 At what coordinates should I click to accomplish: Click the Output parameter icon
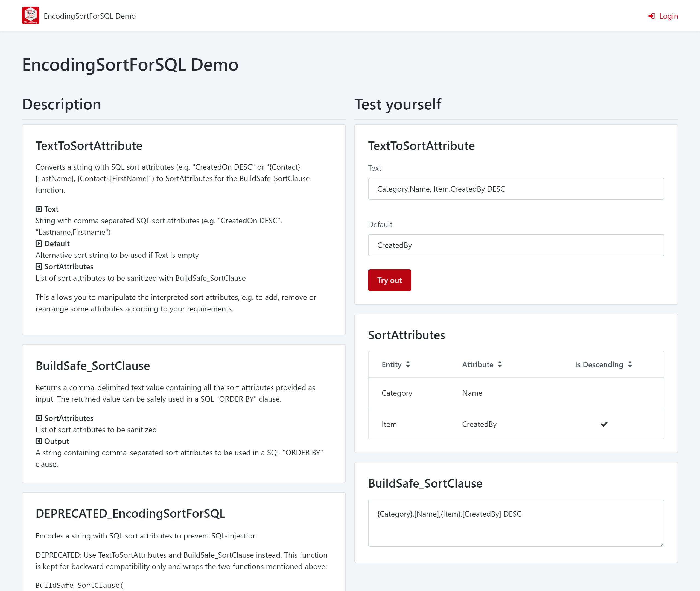(x=39, y=441)
